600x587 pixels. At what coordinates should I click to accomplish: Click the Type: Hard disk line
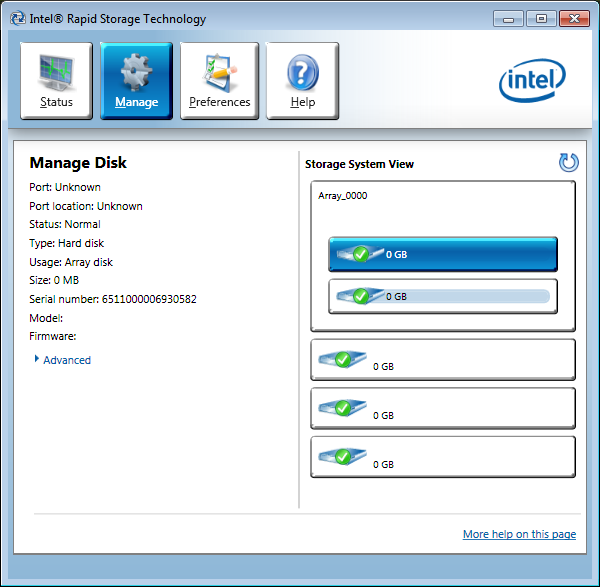pyautogui.click(x=67, y=243)
